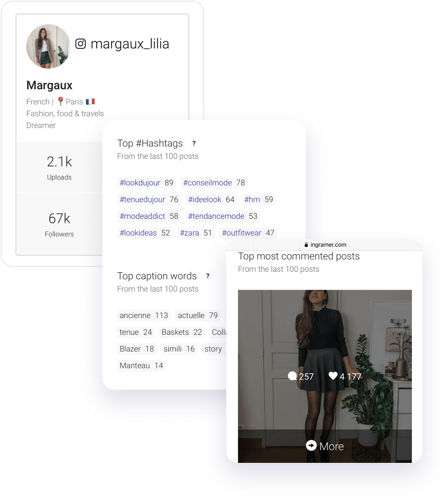Open the #conseilmode hashtag
Screen dimensions: 448x498
214,183
